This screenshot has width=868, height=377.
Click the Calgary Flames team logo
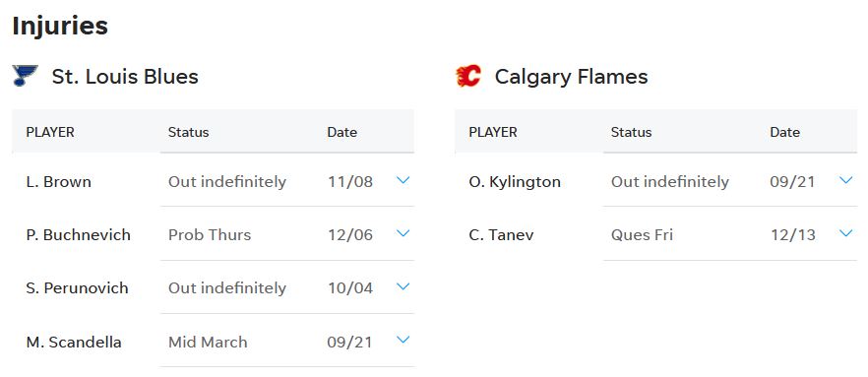467,76
